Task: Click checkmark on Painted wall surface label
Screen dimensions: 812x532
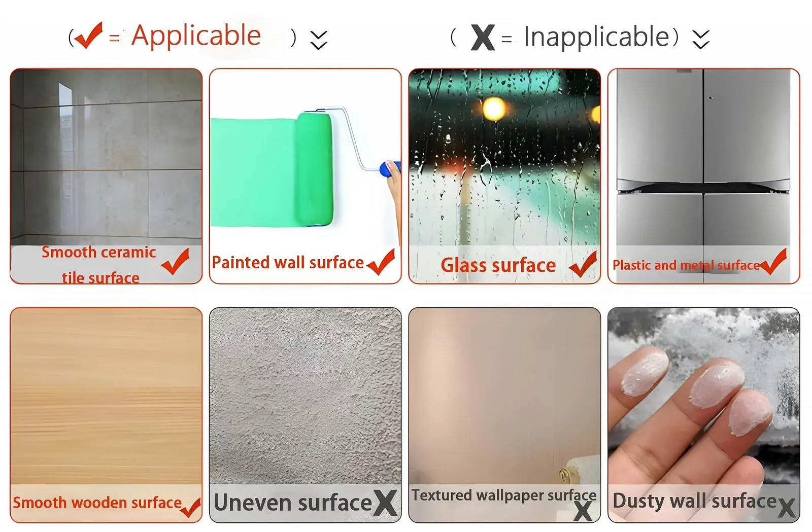Action: (381, 262)
